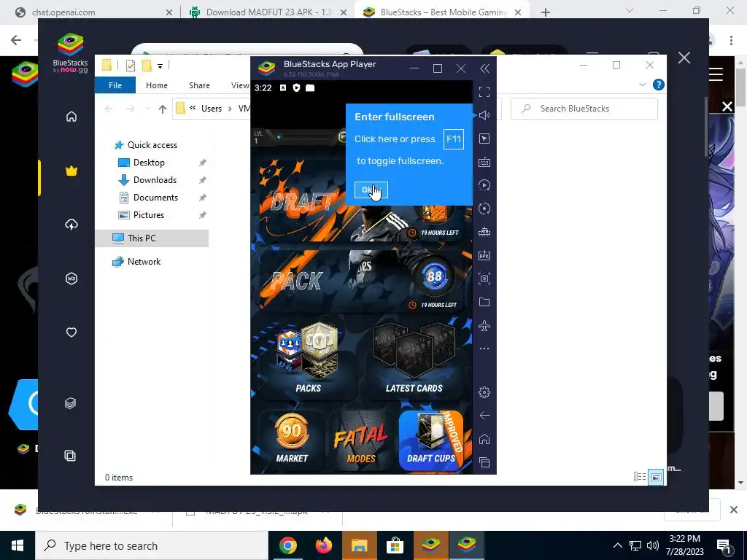Click the multi-window icon in BlueStacks X sidebar
The image size is (747, 560).
tap(70, 456)
